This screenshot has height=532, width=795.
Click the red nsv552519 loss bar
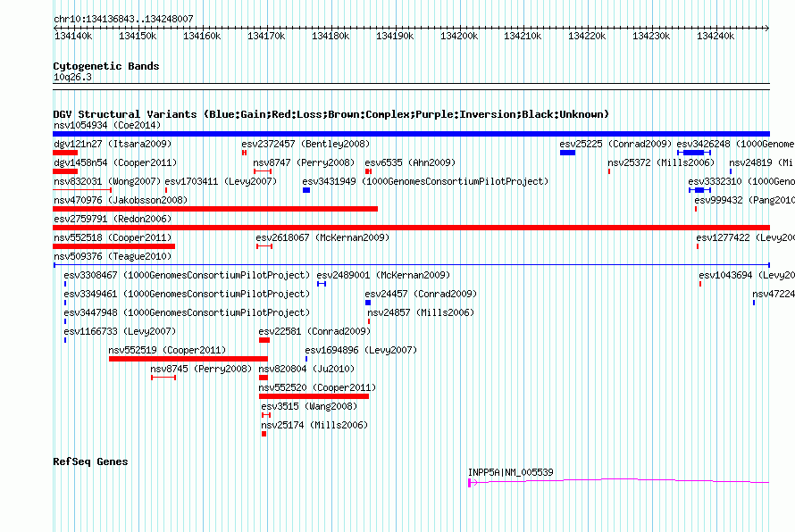pyautogui.click(x=188, y=359)
